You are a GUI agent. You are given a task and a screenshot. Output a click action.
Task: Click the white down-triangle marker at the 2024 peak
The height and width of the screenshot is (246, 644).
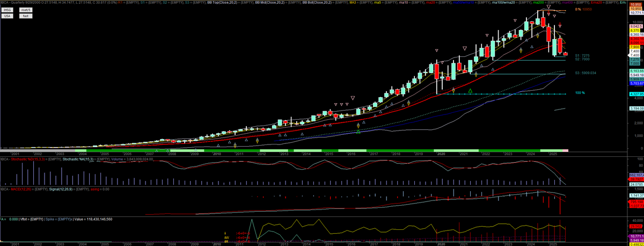[x=548, y=7]
